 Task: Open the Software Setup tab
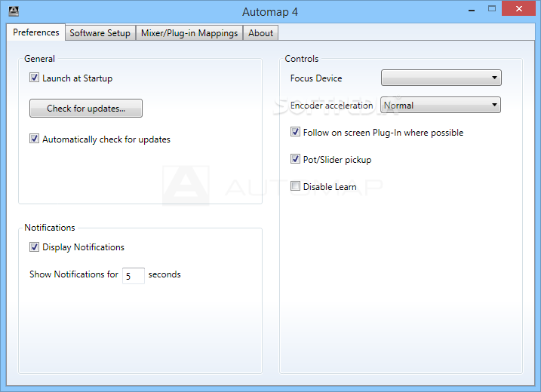(x=100, y=33)
